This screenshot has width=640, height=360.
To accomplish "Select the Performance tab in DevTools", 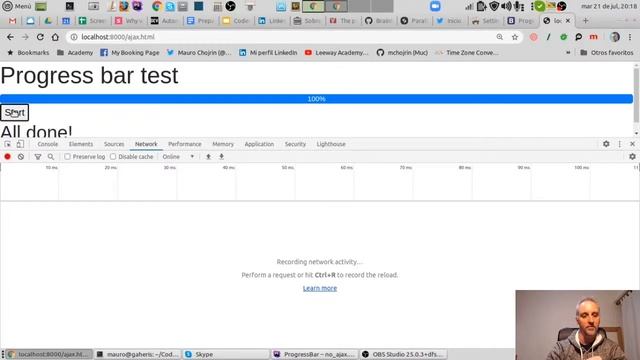I will point(184,144).
